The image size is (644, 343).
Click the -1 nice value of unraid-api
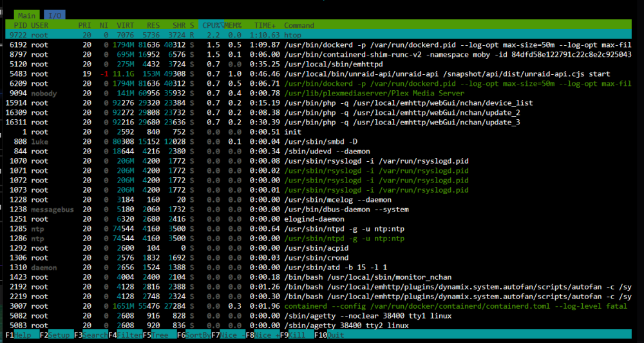104,74
